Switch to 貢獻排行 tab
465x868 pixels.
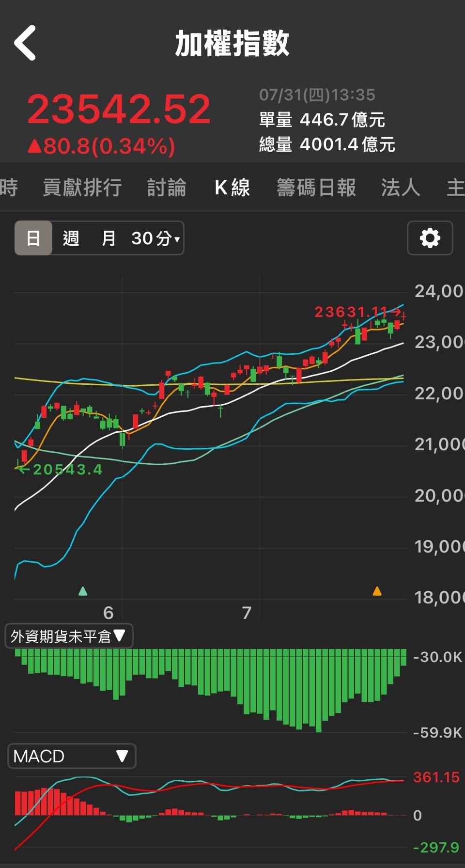82,188
